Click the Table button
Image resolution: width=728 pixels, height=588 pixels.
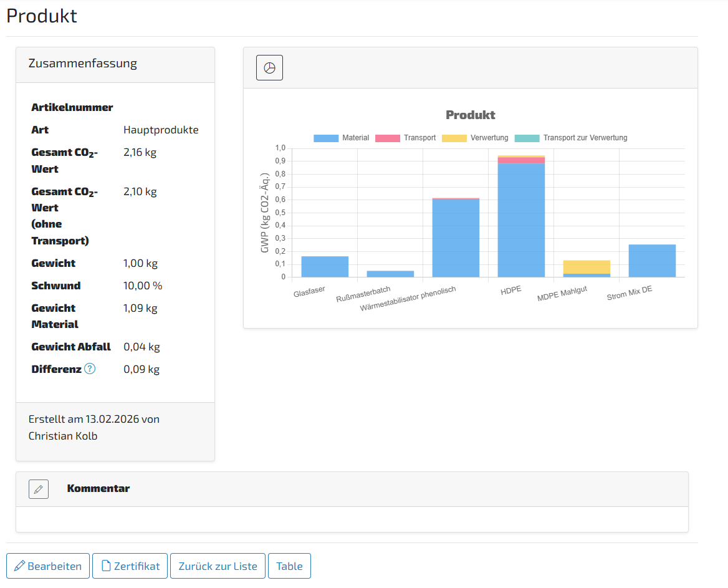pos(289,566)
